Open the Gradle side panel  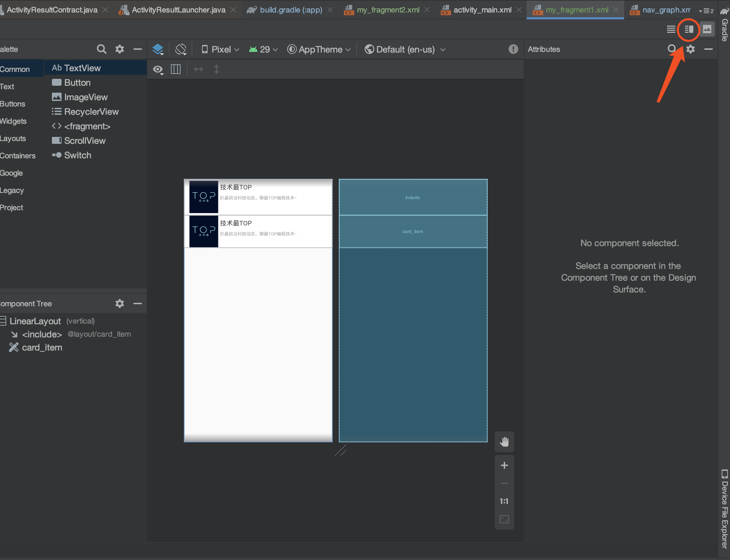(x=724, y=24)
